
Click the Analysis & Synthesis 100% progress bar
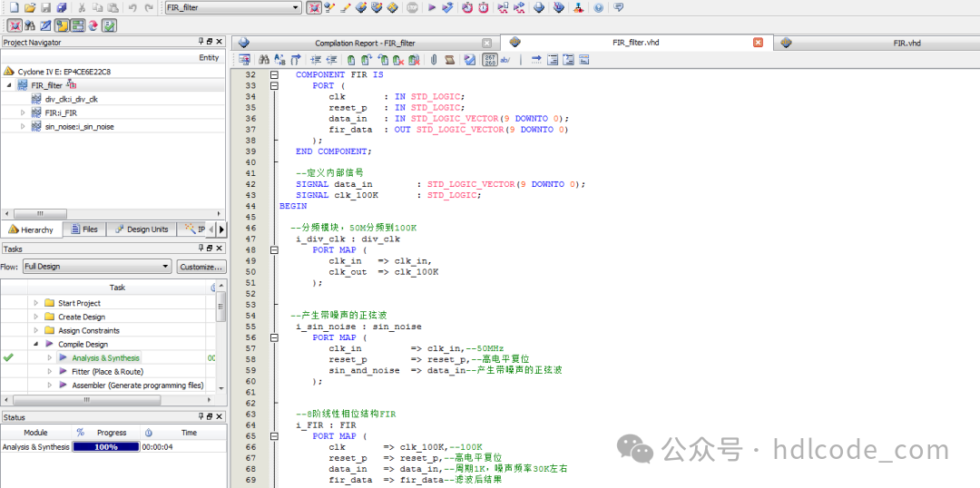[105, 447]
